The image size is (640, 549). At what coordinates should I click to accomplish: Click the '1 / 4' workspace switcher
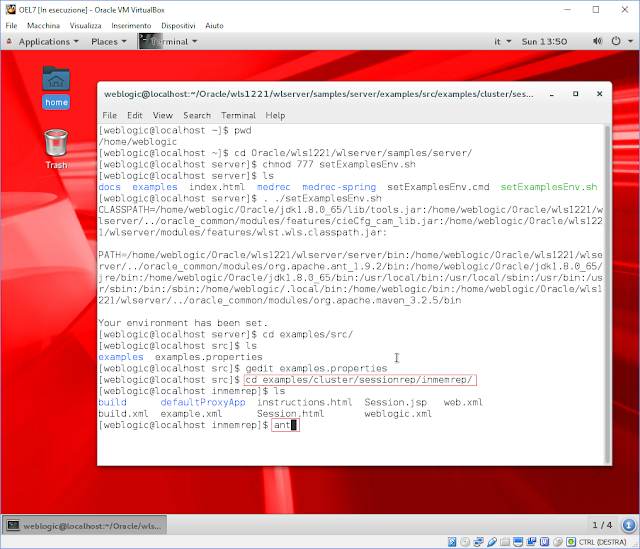602,525
